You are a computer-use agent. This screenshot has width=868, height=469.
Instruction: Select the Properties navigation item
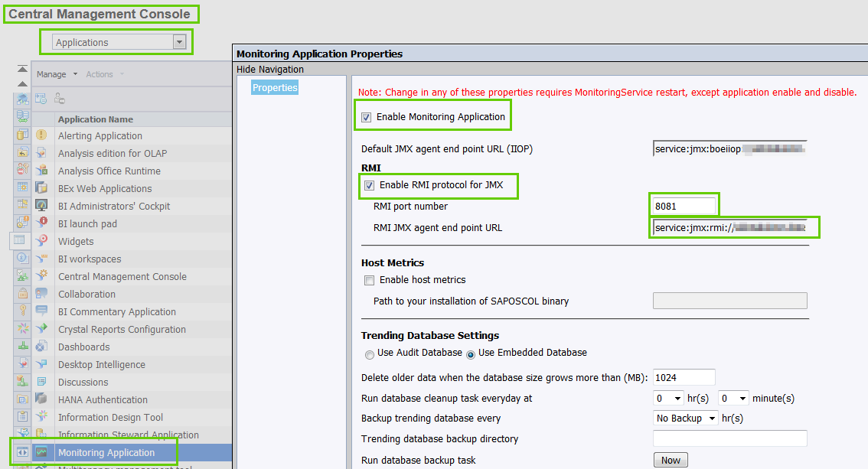(275, 87)
